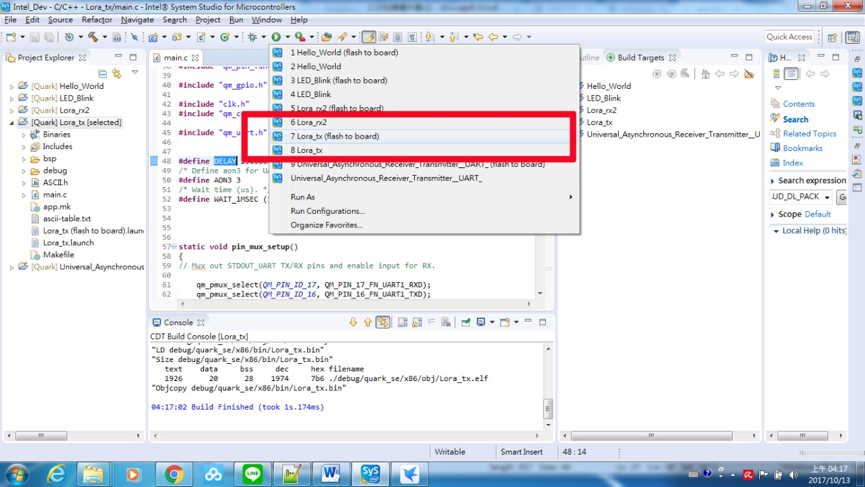Click the new C source file icon
The width and height of the screenshot is (865, 487).
tap(201, 37)
